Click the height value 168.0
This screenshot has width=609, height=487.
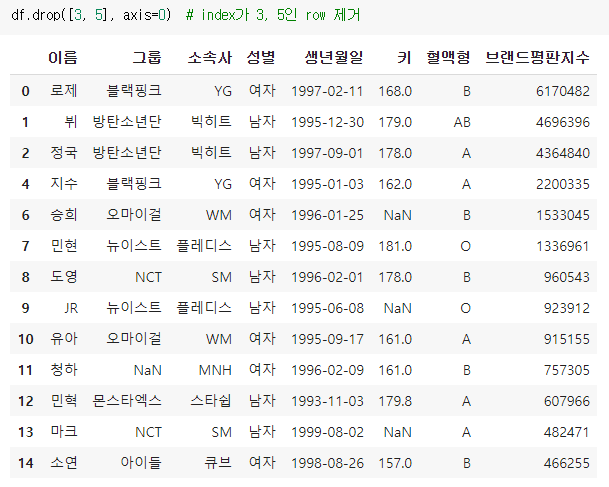395,91
